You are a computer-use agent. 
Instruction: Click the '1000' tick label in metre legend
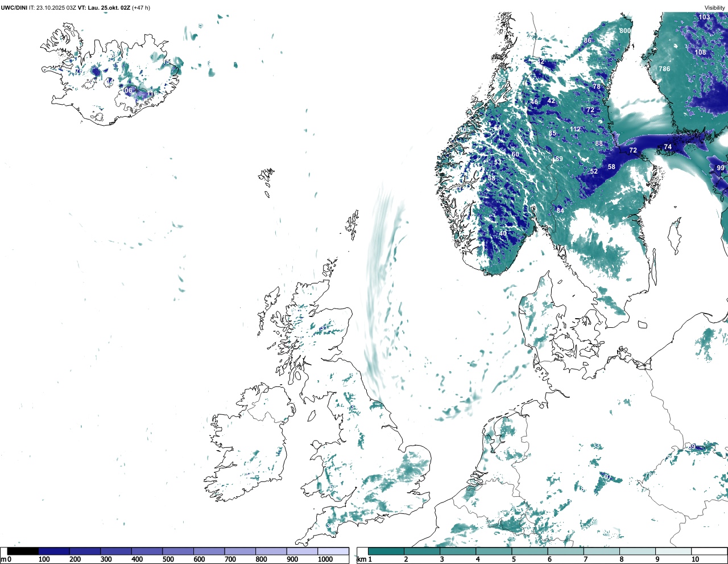[x=325, y=559]
